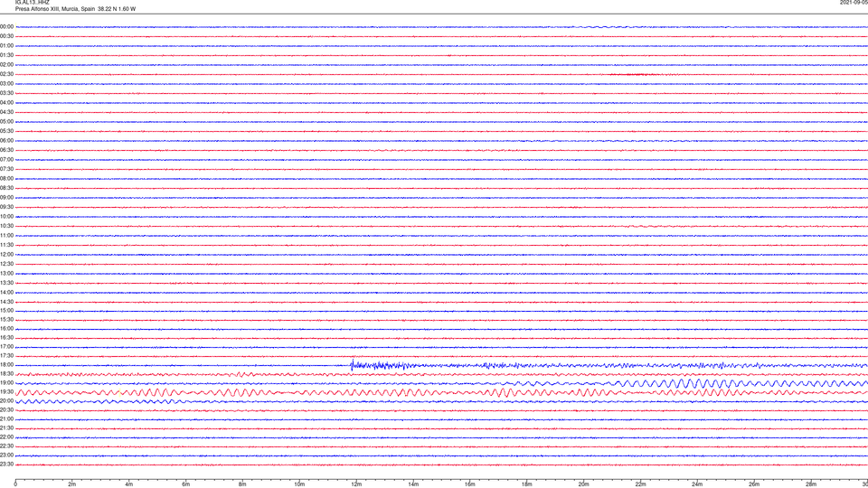This screenshot has width=868, height=488.
Task: Select the '08:00' time label
Action: click(6, 179)
